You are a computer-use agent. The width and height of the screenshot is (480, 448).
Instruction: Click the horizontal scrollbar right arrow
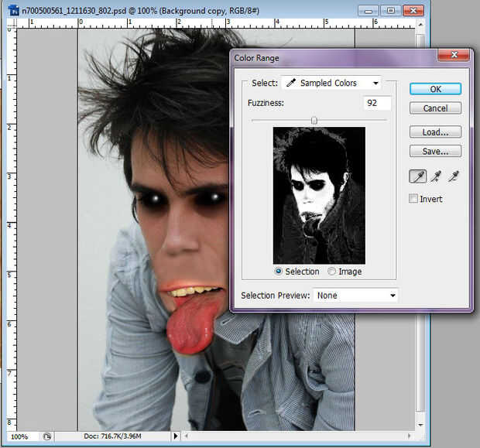[x=410, y=436]
